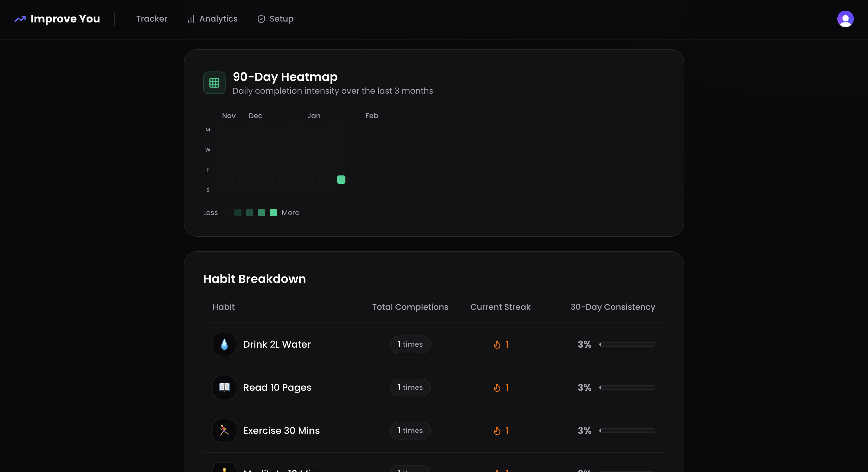Click the Improve You trend logo icon
This screenshot has height=472, width=868.
tap(20, 19)
